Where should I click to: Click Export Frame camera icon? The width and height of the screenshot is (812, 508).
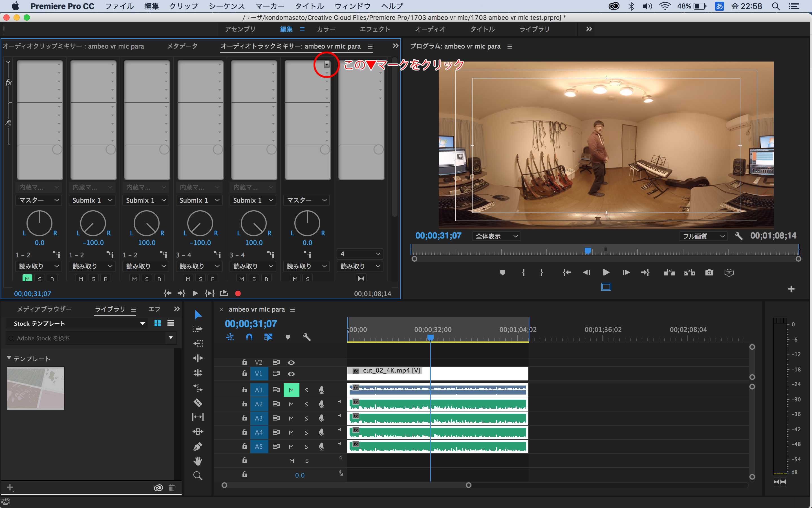(709, 272)
